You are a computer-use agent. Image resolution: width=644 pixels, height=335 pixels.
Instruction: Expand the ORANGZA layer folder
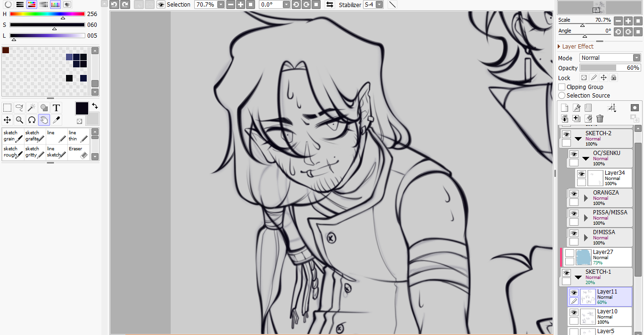(x=586, y=198)
